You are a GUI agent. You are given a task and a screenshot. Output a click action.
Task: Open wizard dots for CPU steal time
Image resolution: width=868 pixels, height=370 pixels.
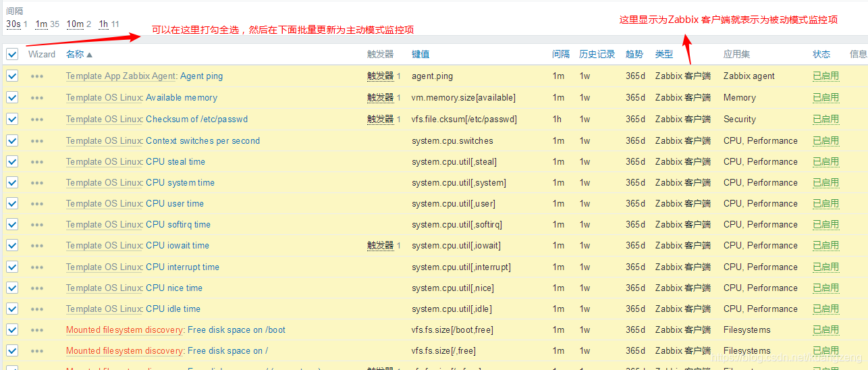pyautogui.click(x=37, y=163)
